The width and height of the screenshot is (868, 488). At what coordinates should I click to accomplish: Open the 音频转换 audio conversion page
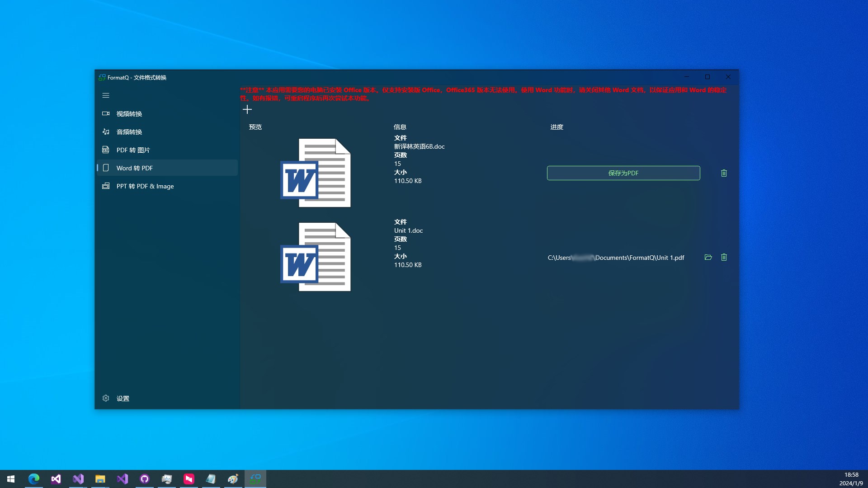(129, 132)
